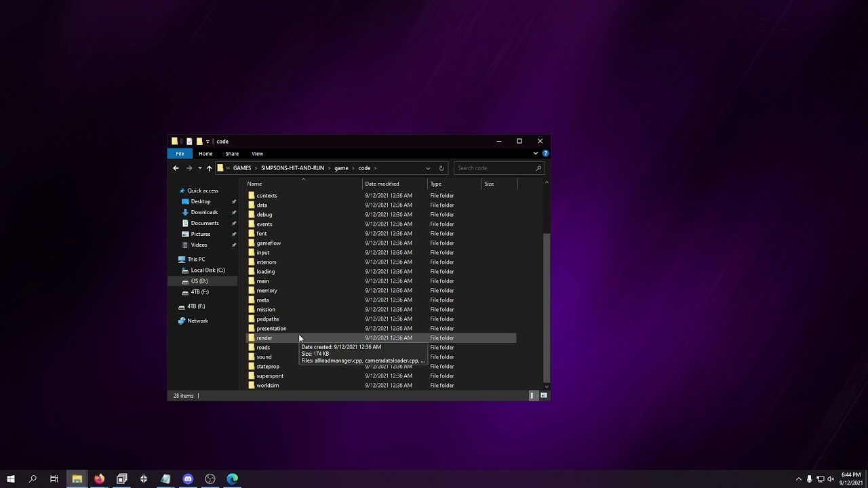868x488 pixels.
Task: Refresh the code folder view
Action: (441, 168)
